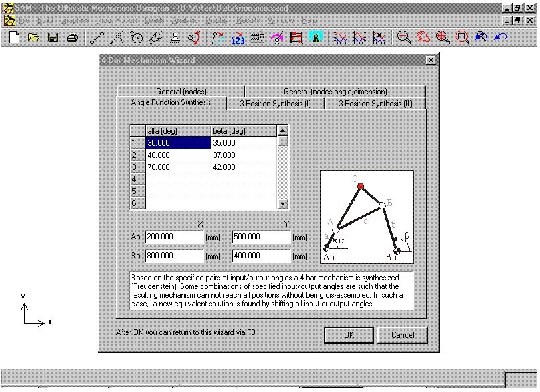This screenshot has height=392, width=540.
Task: Click the second graph results icon
Action: click(x=359, y=37)
